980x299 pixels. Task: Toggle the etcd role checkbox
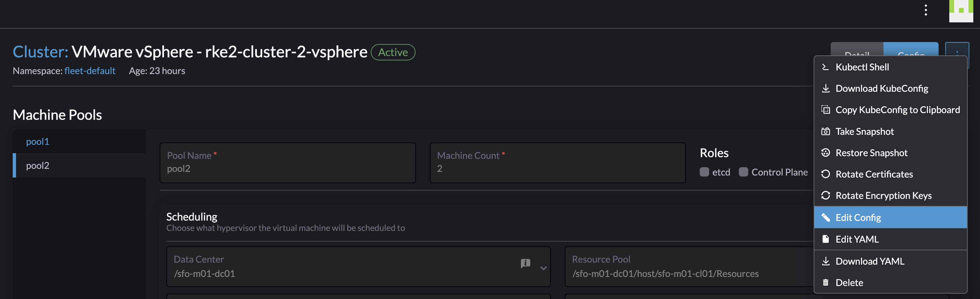[704, 172]
